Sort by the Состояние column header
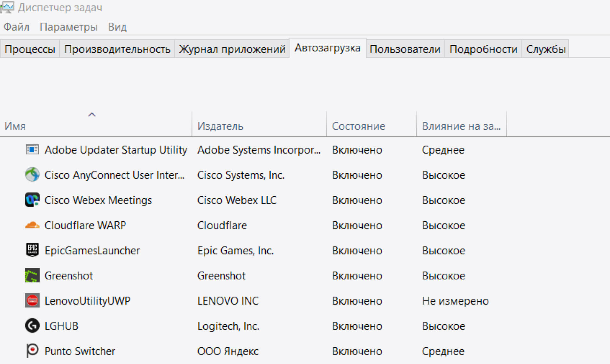This screenshot has width=610, height=364. pyautogui.click(x=358, y=126)
